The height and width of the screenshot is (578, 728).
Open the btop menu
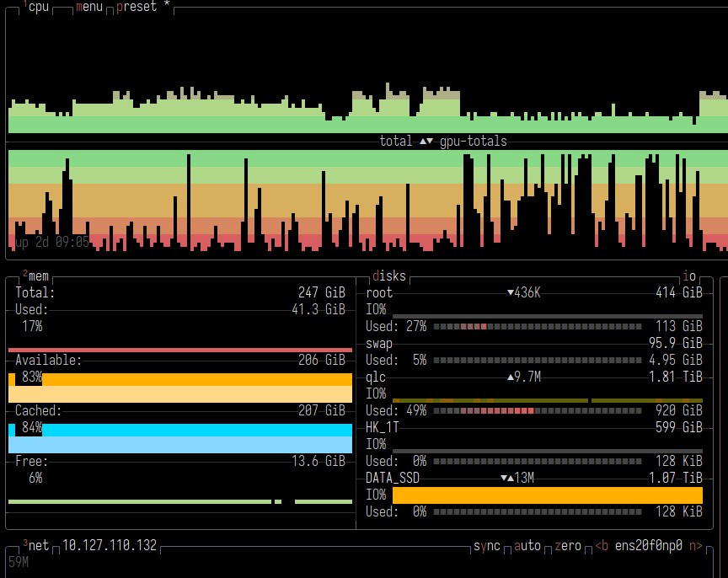pos(88,7)
